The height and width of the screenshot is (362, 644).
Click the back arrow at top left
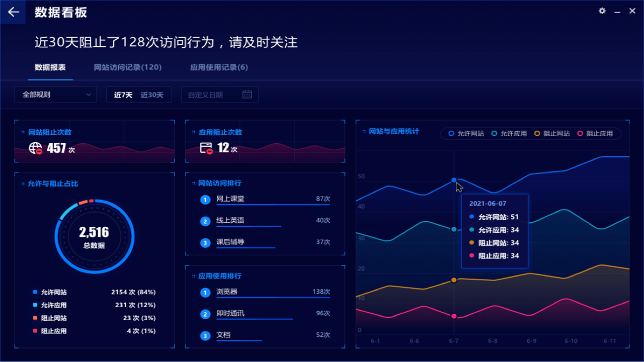point(13,12)
